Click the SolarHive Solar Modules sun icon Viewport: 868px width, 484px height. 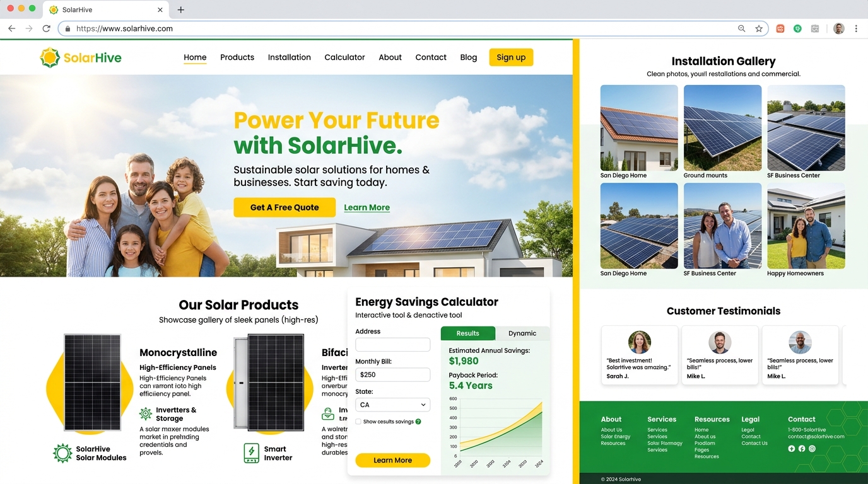(x=62, y=453)
